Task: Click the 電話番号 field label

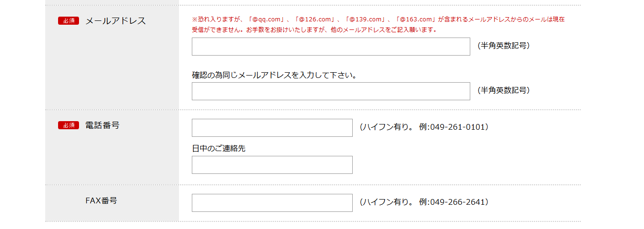Action: coord(102,125)
